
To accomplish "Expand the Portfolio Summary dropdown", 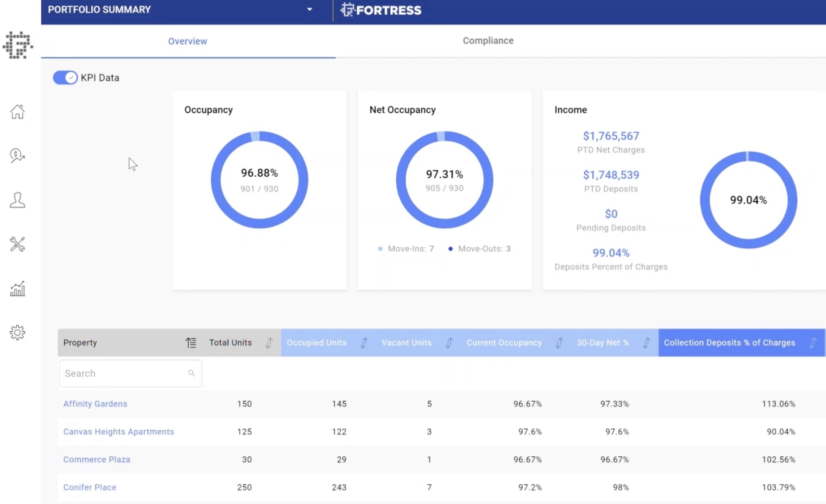I will (x=309, y=9).
